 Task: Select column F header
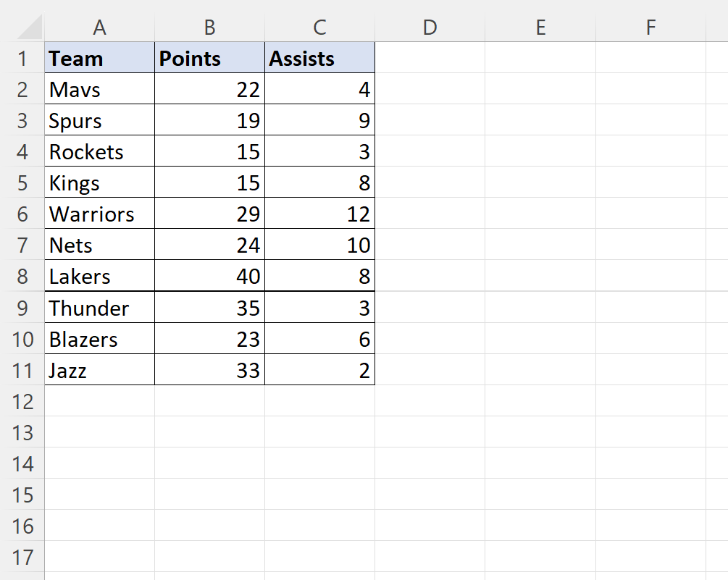pos(650,28)
